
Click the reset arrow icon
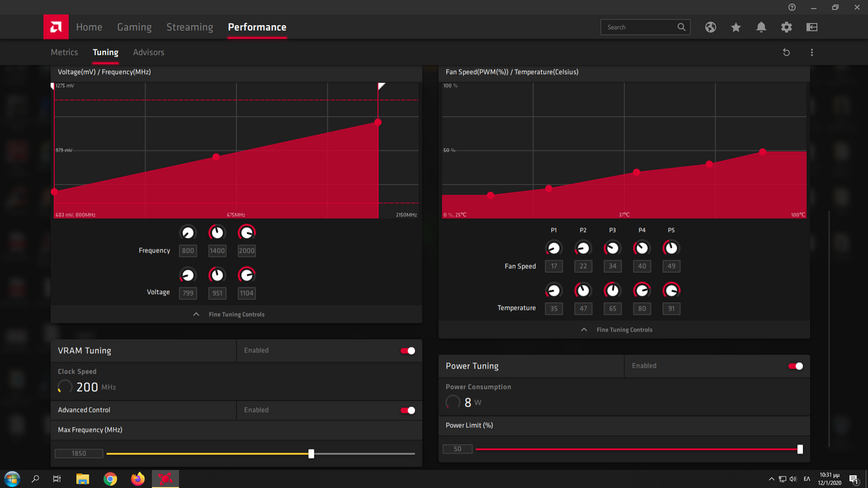click(x=786, y=52)
